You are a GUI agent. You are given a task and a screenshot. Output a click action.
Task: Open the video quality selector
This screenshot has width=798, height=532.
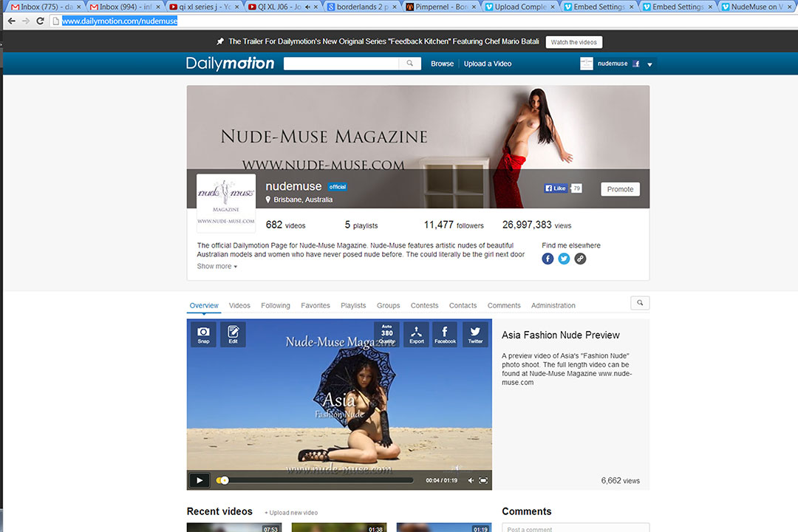(386, 334)
